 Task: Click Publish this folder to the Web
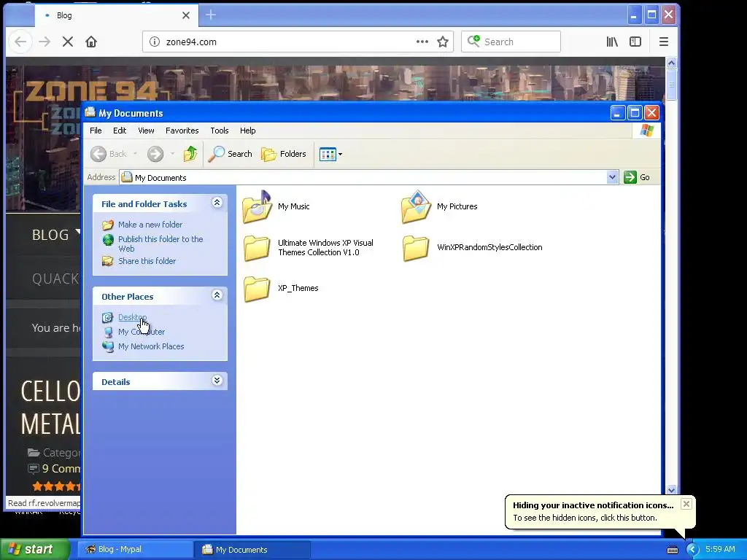[160, 244]
